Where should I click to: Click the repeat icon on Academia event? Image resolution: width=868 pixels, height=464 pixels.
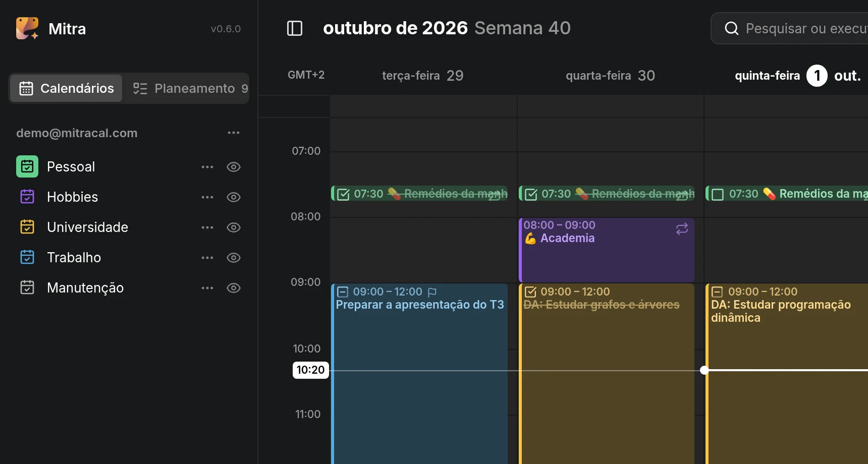[682, 229]
